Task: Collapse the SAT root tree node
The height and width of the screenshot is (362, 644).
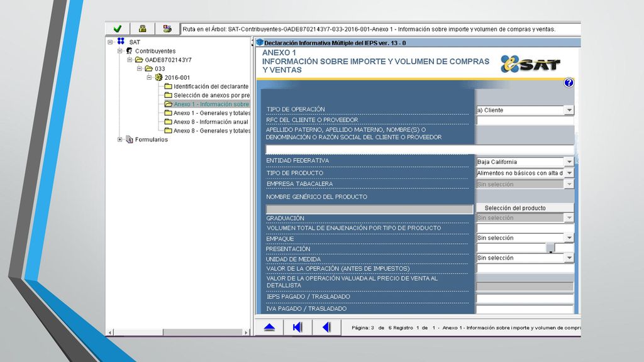Action: point(110,42)
